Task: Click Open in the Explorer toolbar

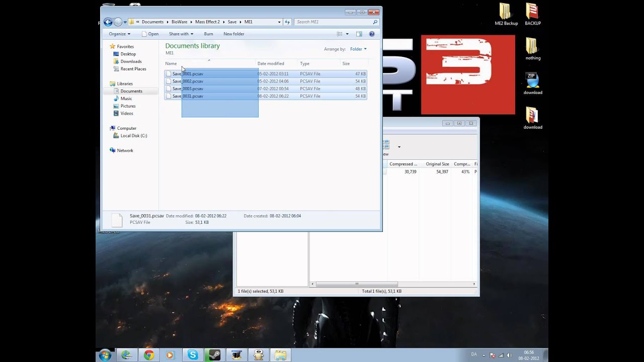Action: pos(150,34)
